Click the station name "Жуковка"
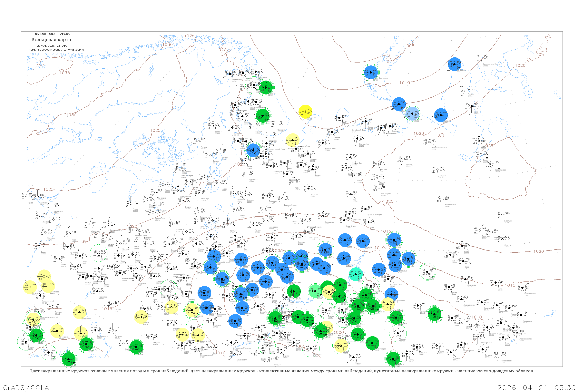588x392 pixels. [x=142, y=283]
